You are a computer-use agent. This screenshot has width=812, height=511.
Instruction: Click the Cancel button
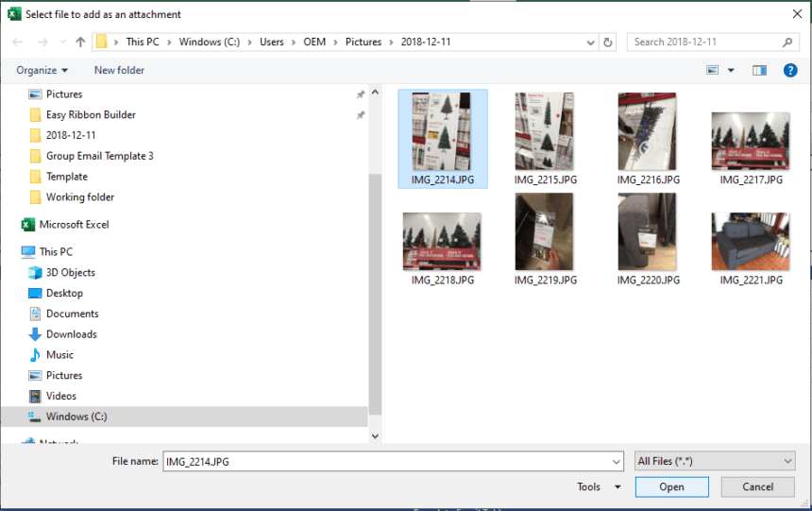point(757,487)
